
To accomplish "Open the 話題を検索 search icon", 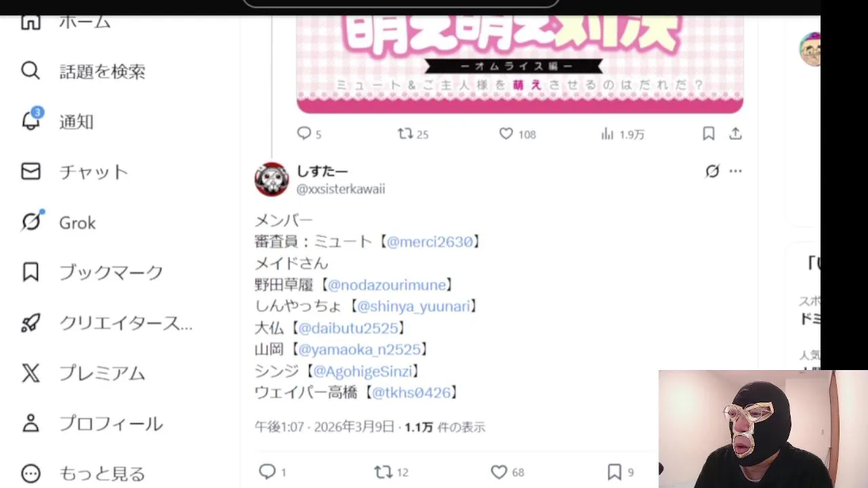I will click(x=31, y=70).
